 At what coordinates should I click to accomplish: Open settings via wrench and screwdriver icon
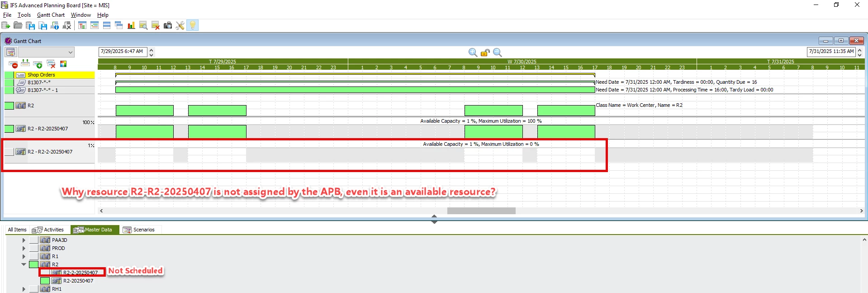point(180,25)
